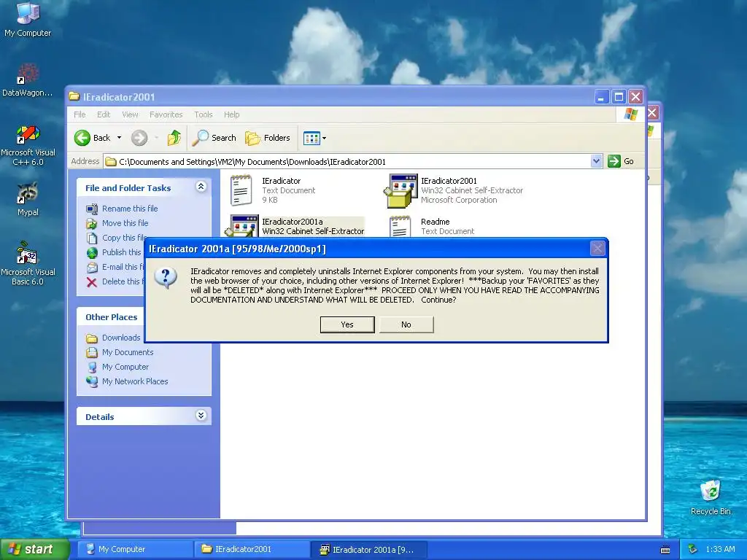This screenshot has width=747, height=560.
Task: Switch to IEradicator 2001a taskbar button
Action: coord(368,549)
